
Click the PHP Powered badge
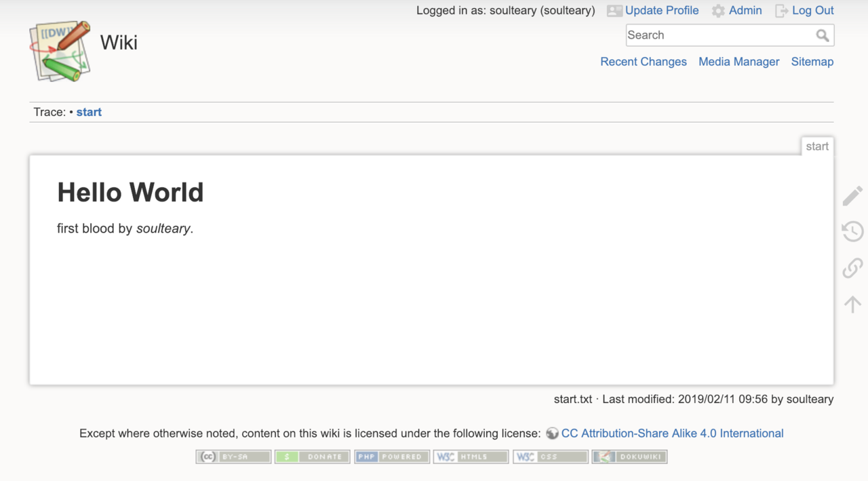tap(392, 457)
